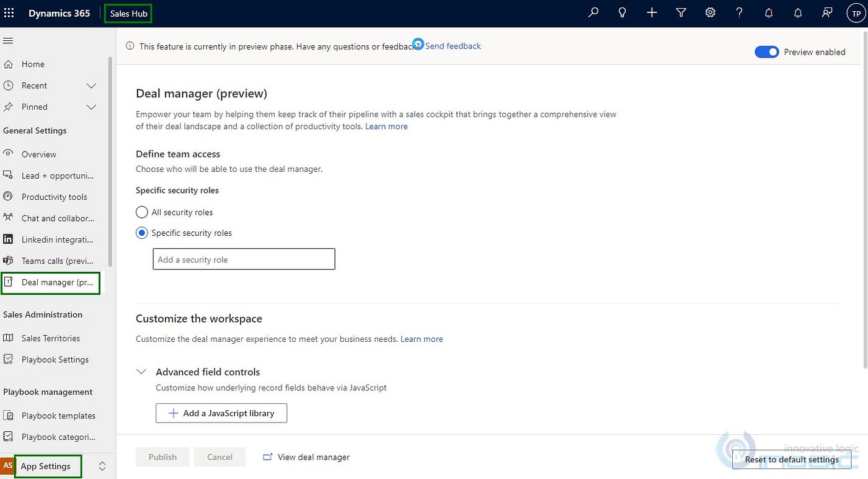Click the Home icon in sidebar

tap(8, 64)
